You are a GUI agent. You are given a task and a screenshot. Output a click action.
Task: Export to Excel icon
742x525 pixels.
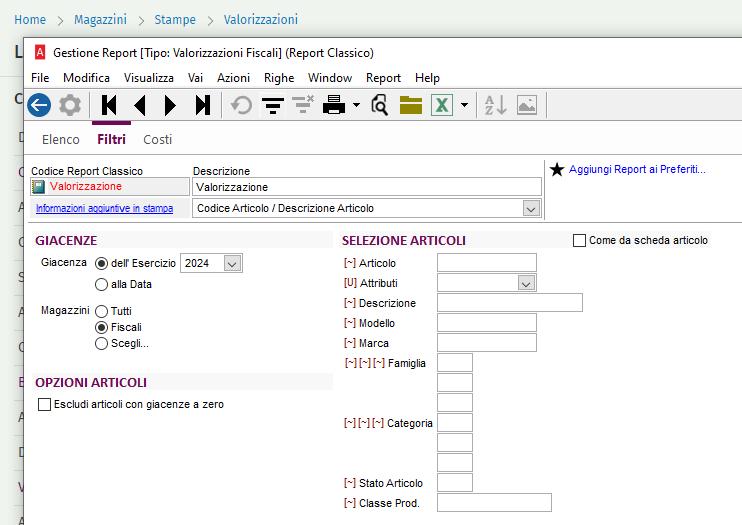click(x=442, y=105)
